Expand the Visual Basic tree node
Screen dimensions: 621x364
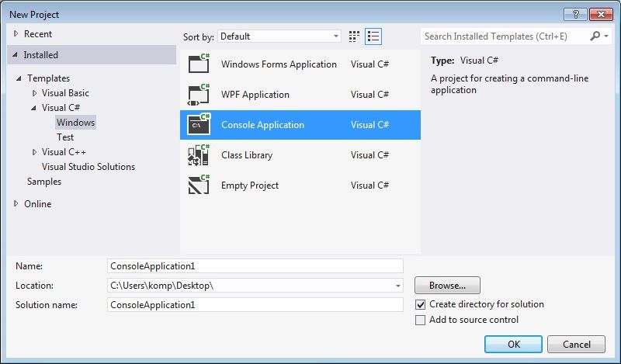[35, 93]
